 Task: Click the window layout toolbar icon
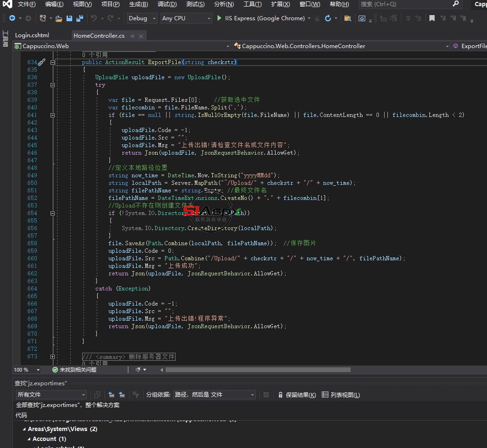coord(362,18)
